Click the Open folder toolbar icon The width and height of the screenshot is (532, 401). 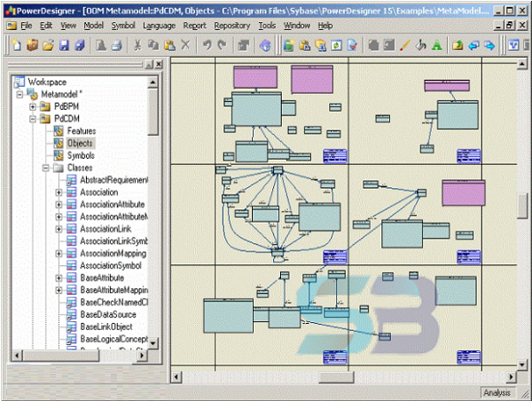pyautogui.click(x=48, y=45)
